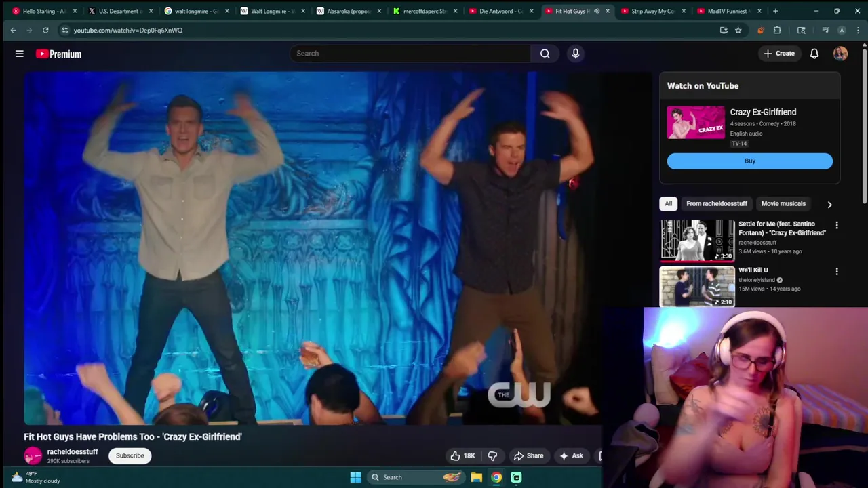Viewport: 868px width, 488px height.
Task: Open more options for We'll Kill U video
Action: [837, 271]
